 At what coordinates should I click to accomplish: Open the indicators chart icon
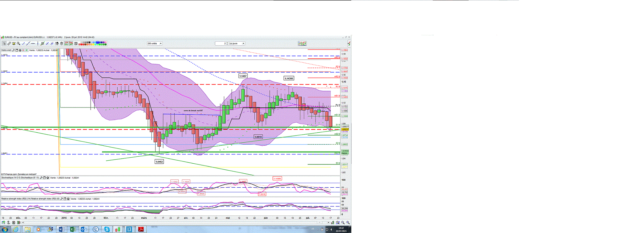pos(302,43)
